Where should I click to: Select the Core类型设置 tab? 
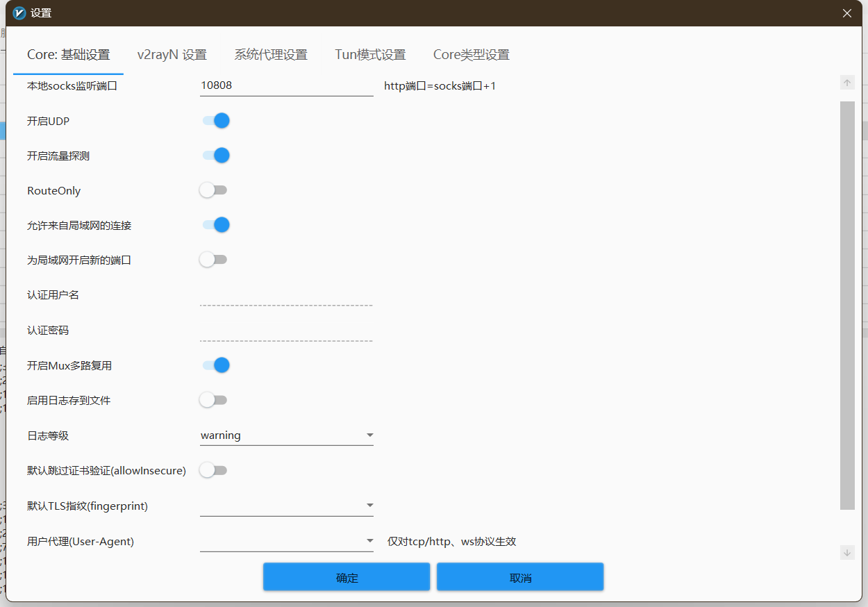[471, 54]
